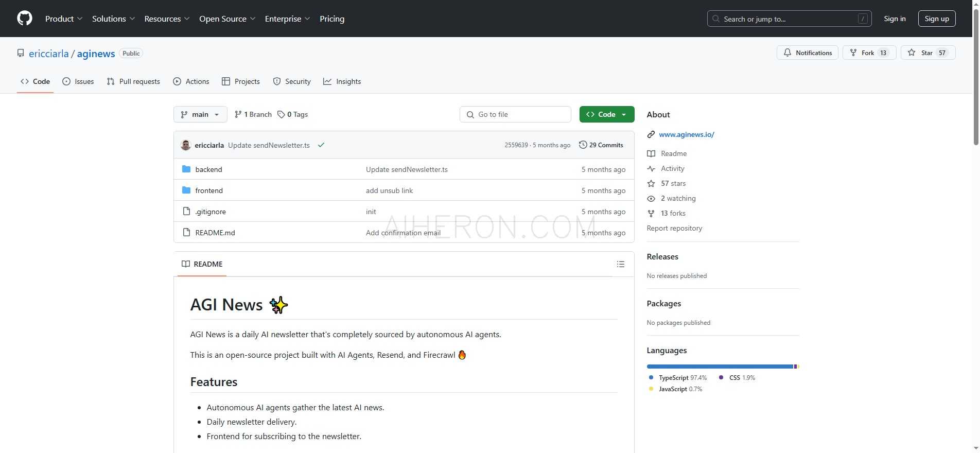Open the Resources dropdown
The height and width of the screenshot is (453, 980).
[x=167, y=19]
